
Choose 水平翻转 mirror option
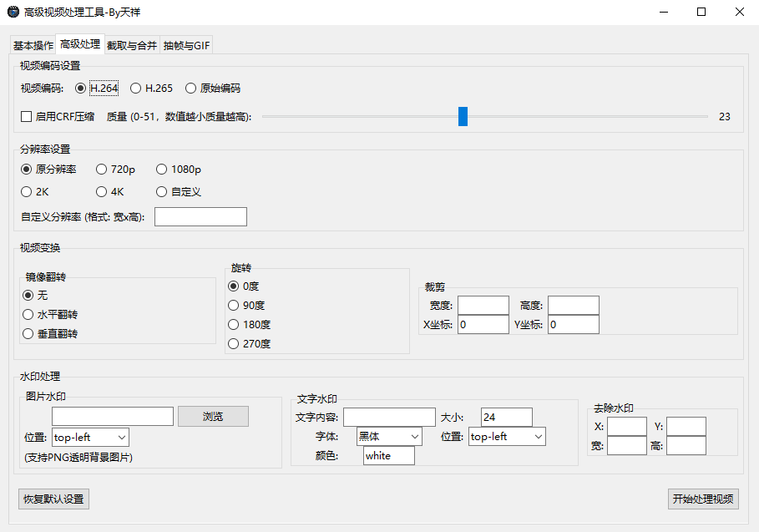click(x=50, y=315)
